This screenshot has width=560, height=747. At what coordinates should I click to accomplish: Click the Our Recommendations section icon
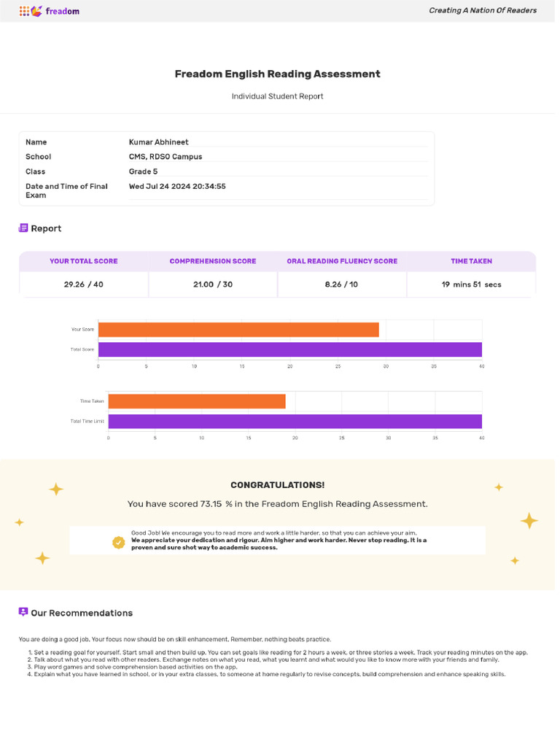(23, 612)
